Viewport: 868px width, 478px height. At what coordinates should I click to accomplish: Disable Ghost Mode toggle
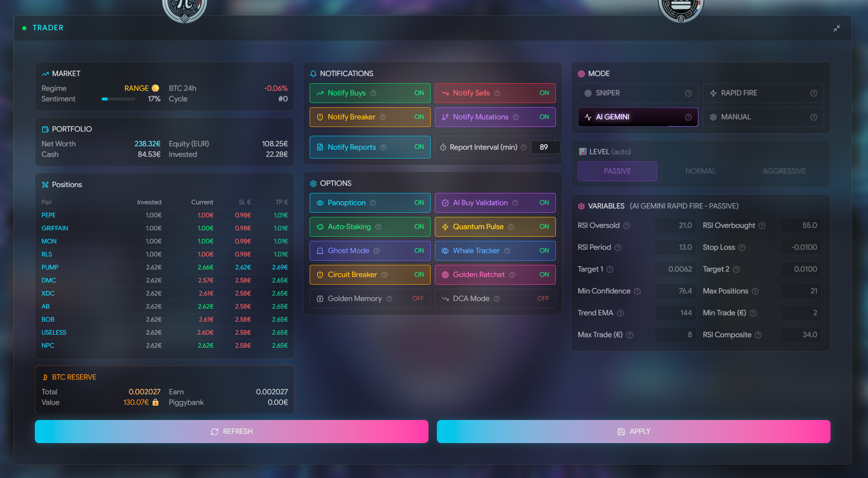tap(418, 251)
